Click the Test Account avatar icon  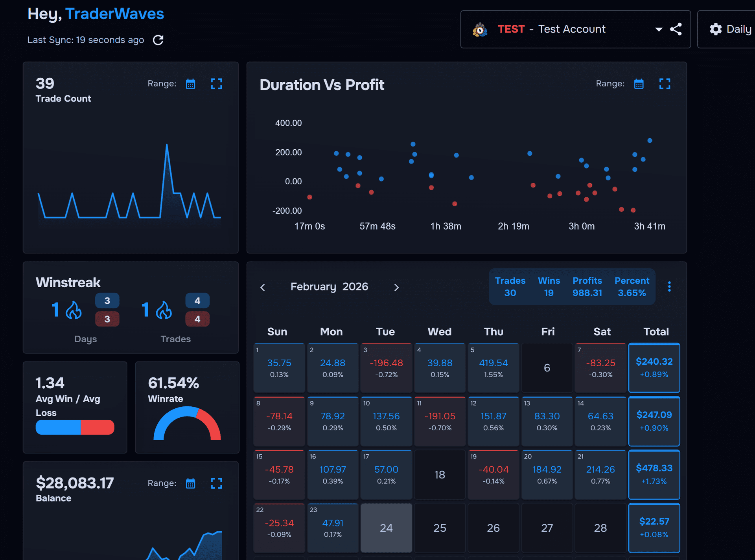tap(480, 29)
